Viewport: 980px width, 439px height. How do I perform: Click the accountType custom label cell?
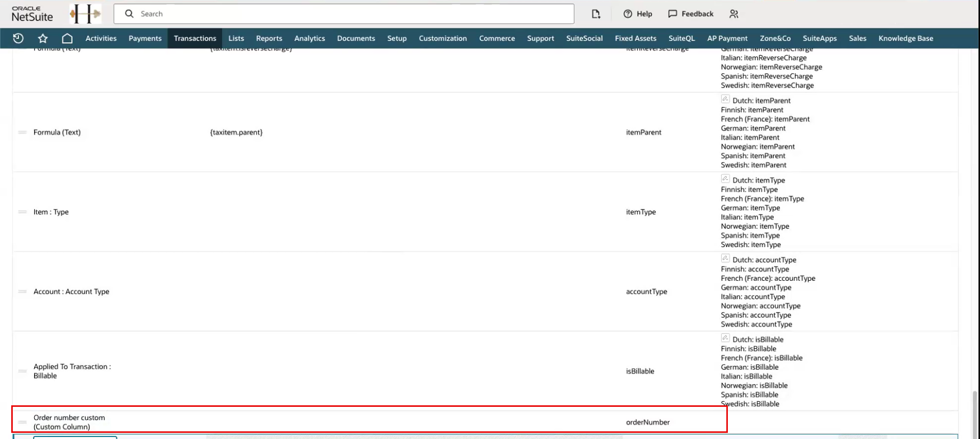click(647, 291)
